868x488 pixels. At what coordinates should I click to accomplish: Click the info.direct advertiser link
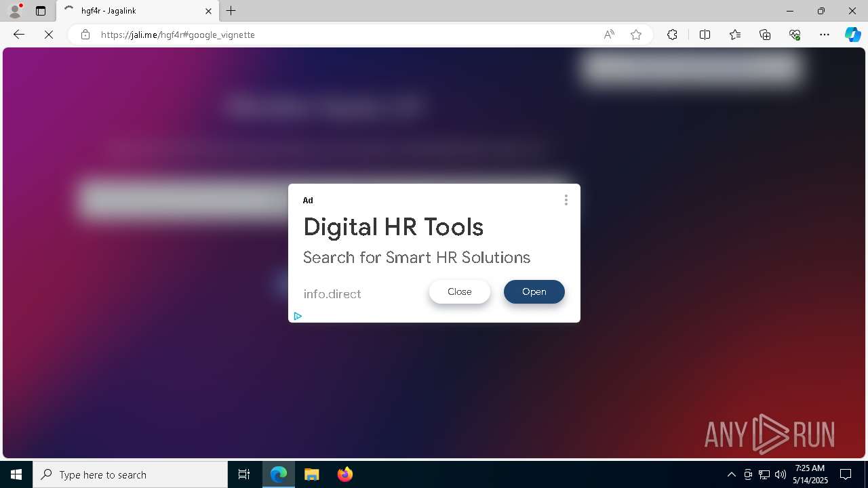tap(332, 294)
